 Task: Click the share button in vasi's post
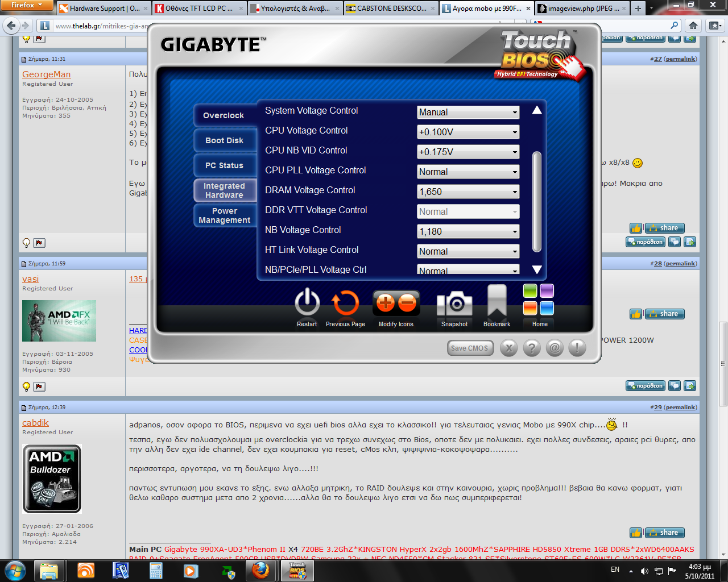pos(664,314)
